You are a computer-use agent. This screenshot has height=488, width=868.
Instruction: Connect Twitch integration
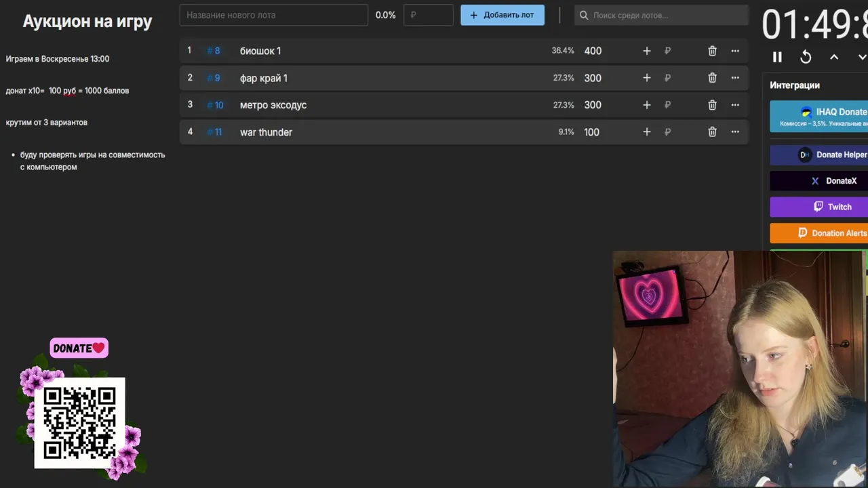pos(819,207)
